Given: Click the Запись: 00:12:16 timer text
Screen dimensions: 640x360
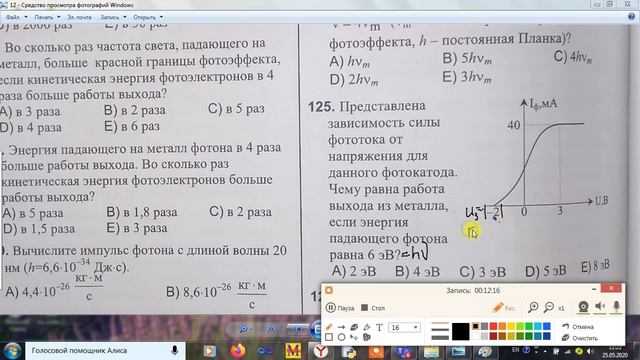Looking at the screenshot, I should pyautogui.click(x=473, y=290).
